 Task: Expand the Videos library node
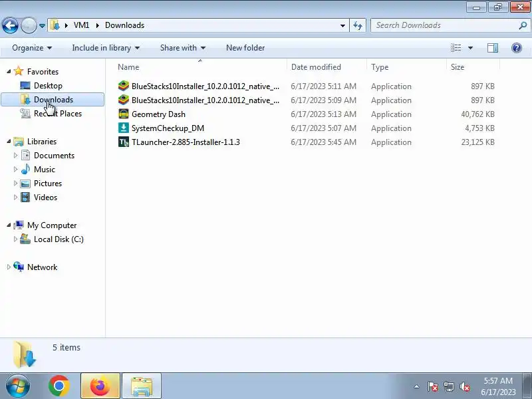(15, 197)
